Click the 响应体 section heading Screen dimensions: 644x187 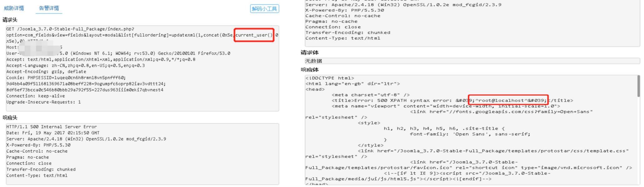pyautogui.click(x=309, y=70)
